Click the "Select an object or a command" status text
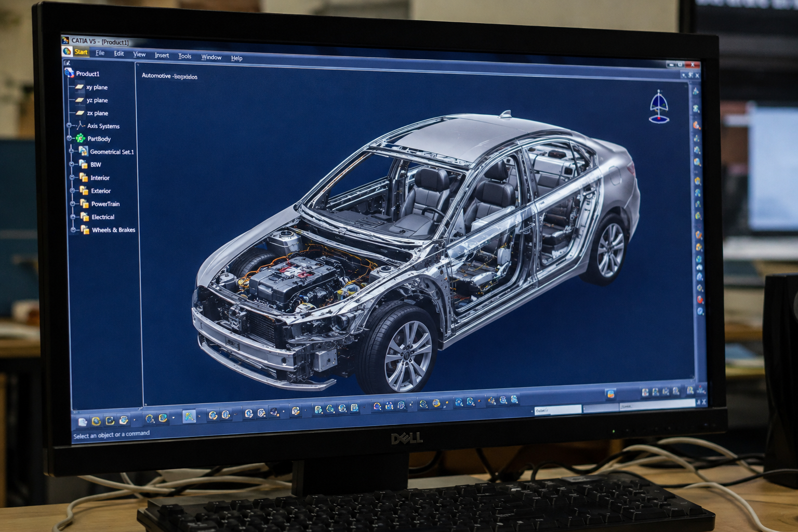 click(112, 434)
